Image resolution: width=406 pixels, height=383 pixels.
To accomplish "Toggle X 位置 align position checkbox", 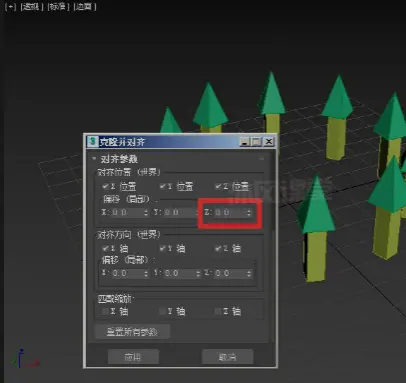I will 105,186.
